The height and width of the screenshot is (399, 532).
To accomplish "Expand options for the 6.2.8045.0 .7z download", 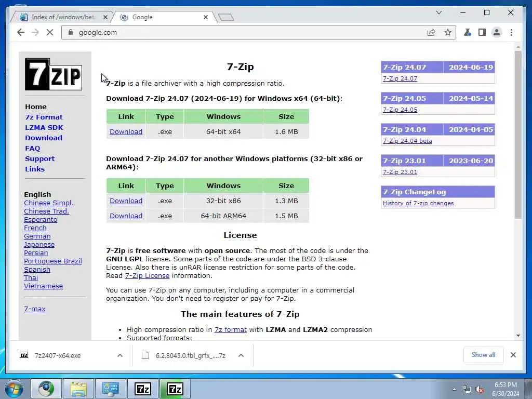I will click(241, 355).
